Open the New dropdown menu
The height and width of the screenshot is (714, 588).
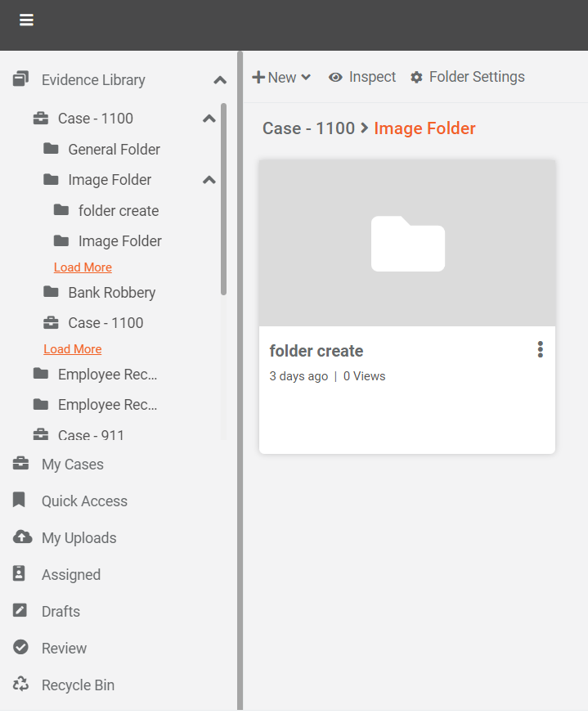281,77
